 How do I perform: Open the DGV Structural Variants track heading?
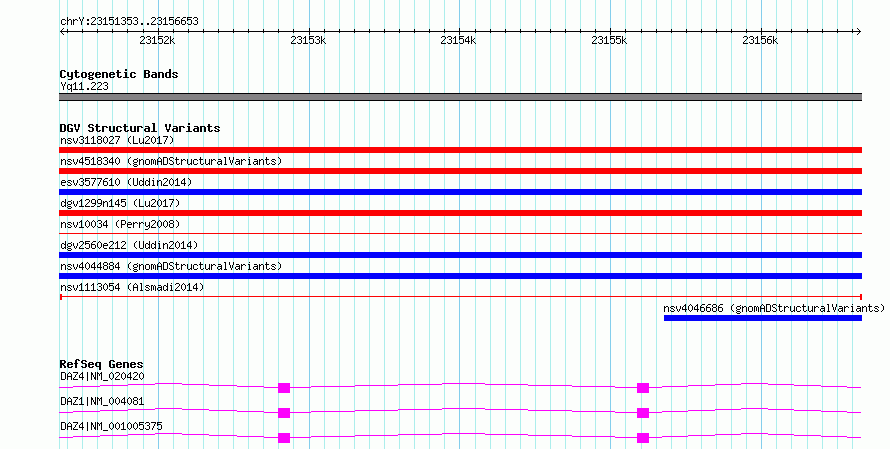point(140,128)
